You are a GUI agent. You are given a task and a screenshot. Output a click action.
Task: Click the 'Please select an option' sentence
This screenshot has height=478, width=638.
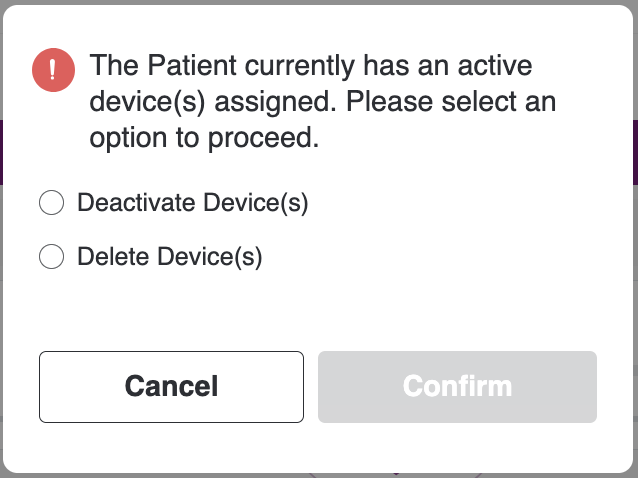tap(451, 102)
